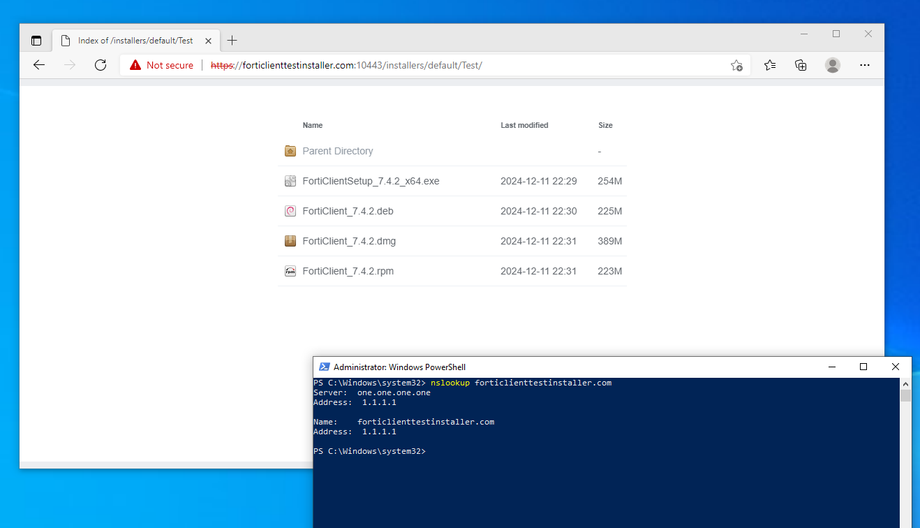The width and height of the screenshot is (920, 528).
Task: Download FortiClientSetup_7.4.2_x64.exe
Action: (x=370, y=181)
